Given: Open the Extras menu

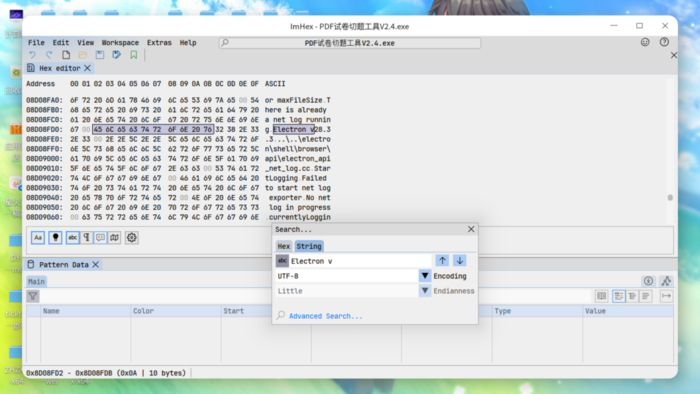Looking at the screenshot, I should 159,43.
